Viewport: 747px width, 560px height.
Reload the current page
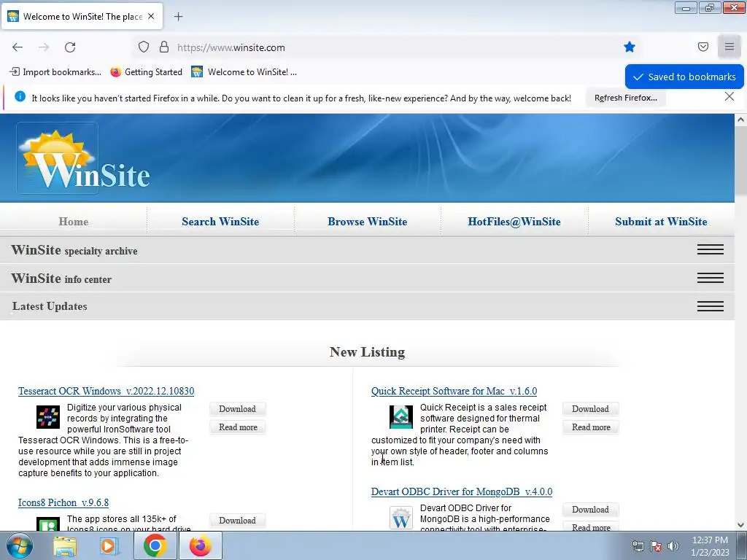pos(70,47)
